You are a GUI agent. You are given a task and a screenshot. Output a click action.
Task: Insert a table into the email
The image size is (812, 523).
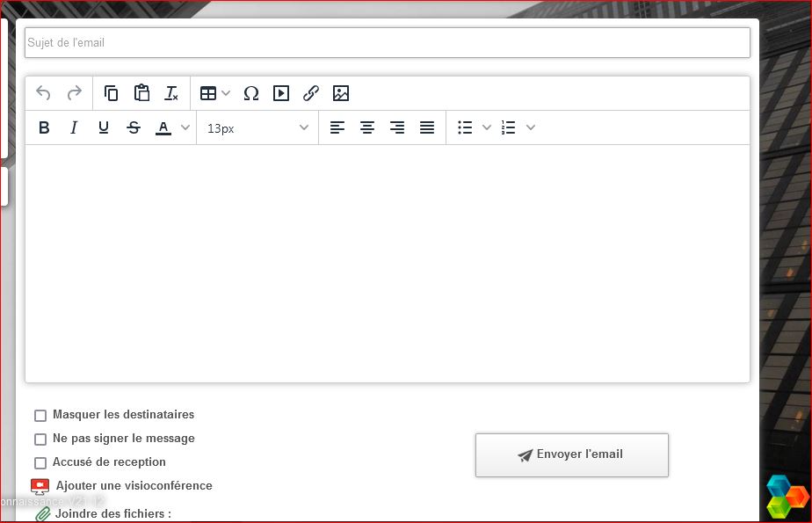click(x=209, y=93)
